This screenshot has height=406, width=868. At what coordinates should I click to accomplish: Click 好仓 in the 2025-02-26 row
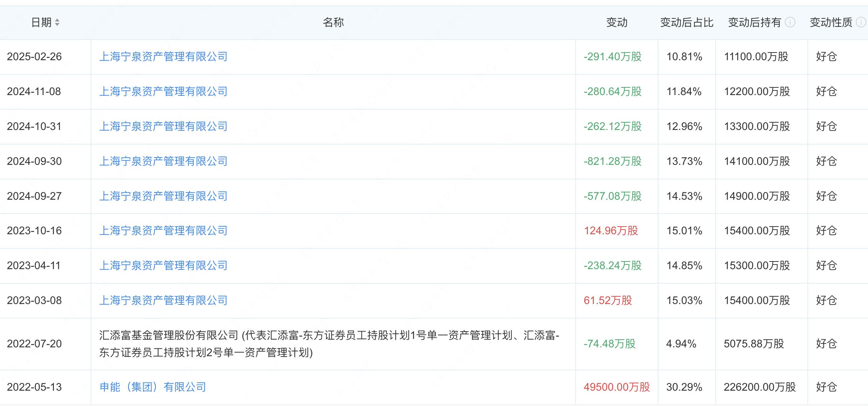pyautogui.click(x=827, y=57)
